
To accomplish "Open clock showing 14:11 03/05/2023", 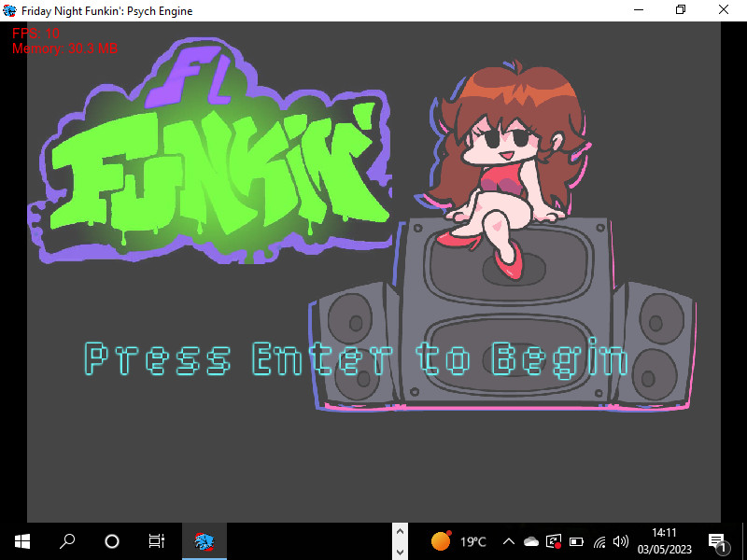I will [664, 541].
